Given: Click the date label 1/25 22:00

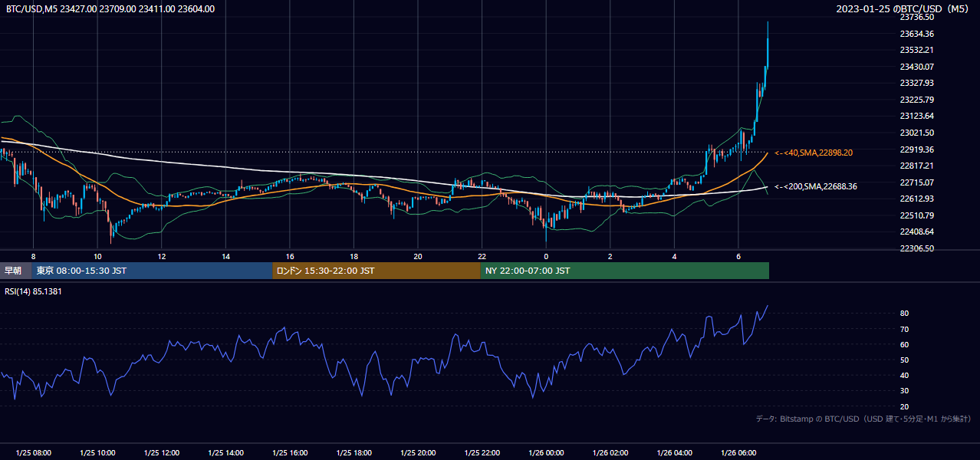Looking at the screenshot, I should tap(482, 453).
